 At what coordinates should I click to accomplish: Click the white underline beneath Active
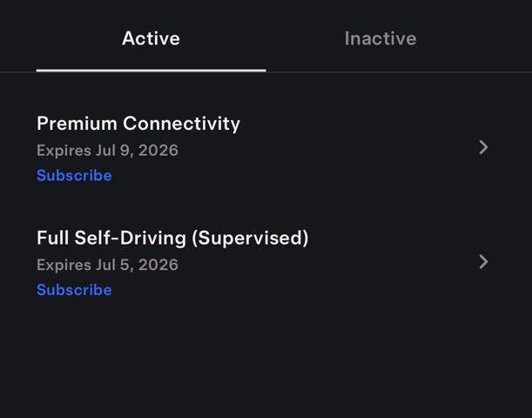[151, 71]
